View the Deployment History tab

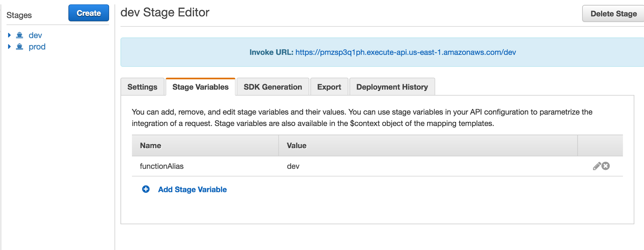pyautogui.click(x=392, y=87)
